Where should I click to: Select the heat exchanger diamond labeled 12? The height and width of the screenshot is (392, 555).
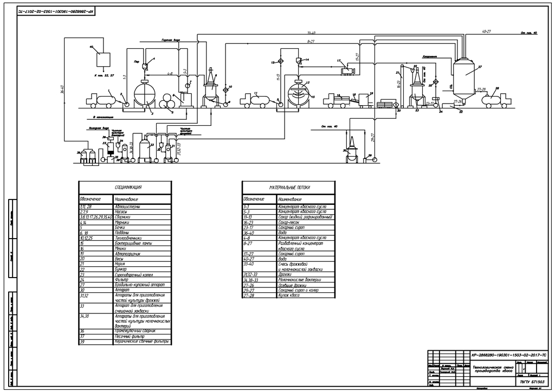point(281,61)
